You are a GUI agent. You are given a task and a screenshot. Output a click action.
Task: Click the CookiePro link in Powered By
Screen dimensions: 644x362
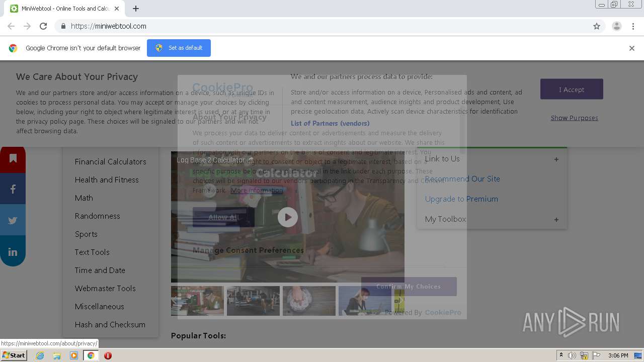443,312
